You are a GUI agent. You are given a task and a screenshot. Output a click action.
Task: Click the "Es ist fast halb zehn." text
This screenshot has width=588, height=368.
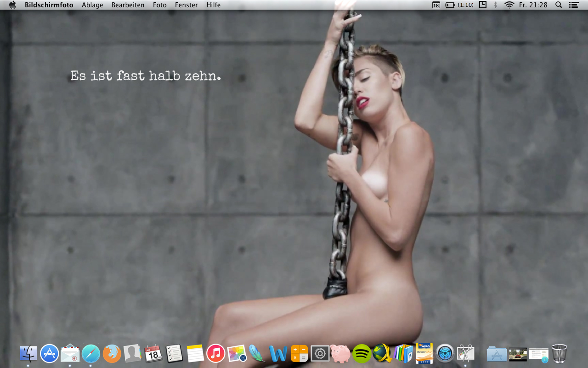point(146,76)
